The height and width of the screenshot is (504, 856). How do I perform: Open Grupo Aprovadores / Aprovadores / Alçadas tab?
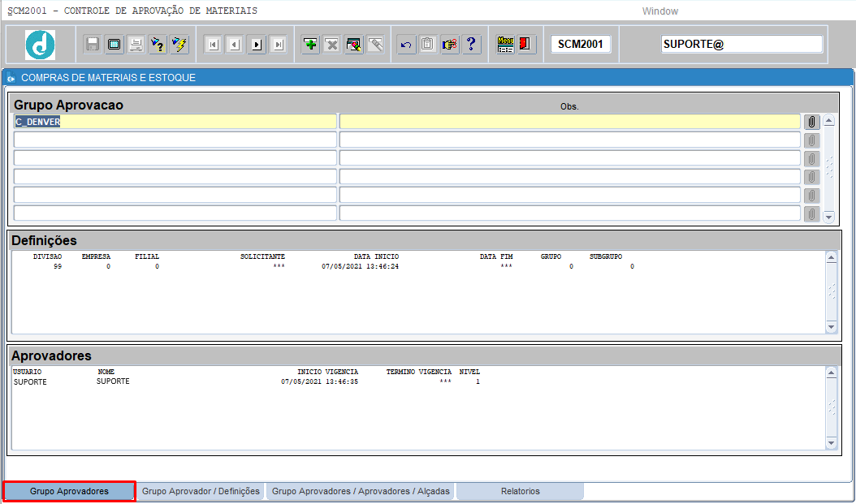coord(361,491)
